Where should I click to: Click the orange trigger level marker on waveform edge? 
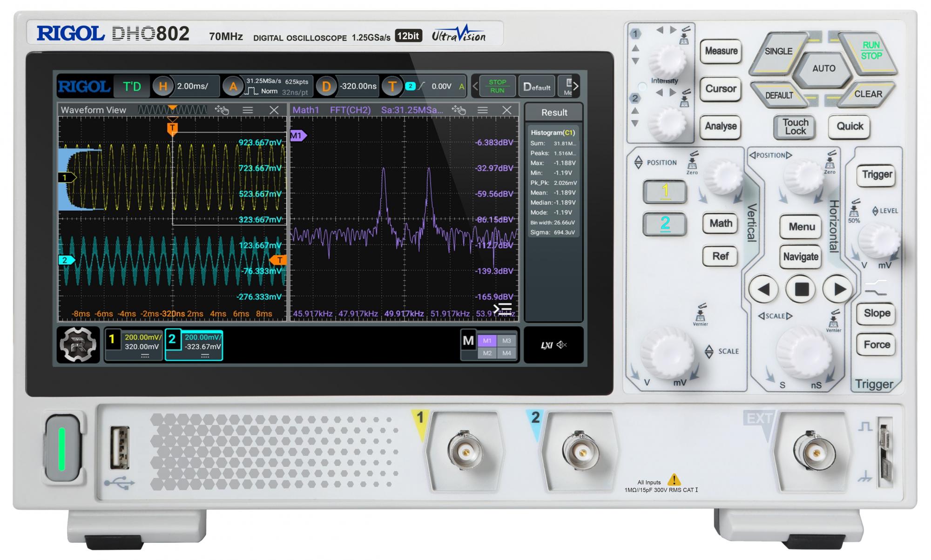click(x=279, y=260)
